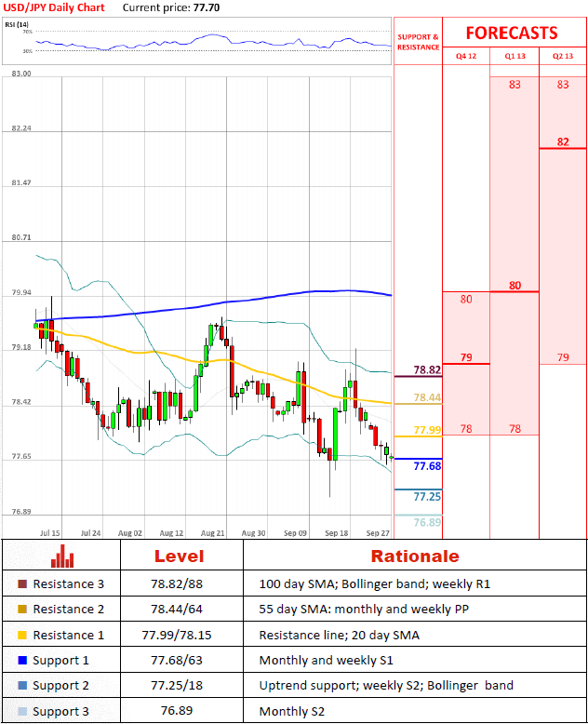Viewport: 588px width, 724px height.
Task: Select the 'Q1 13' forecast column header
Action: [514, 56]
